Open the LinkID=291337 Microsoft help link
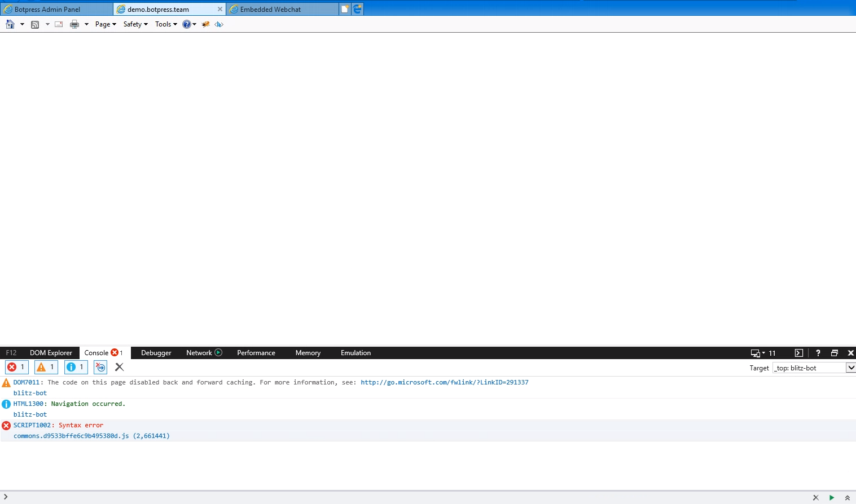This screenshot has width=856, height=504. click(444, 382)
